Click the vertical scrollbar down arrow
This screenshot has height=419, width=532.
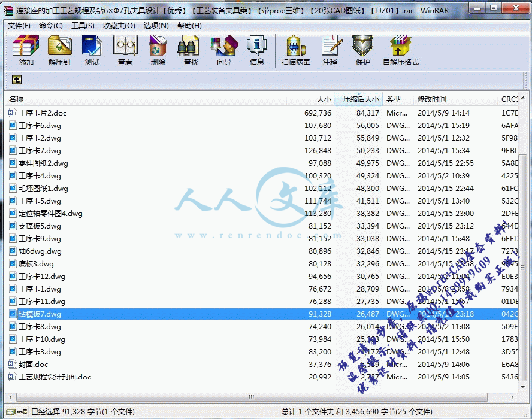(x=523, y=387)
